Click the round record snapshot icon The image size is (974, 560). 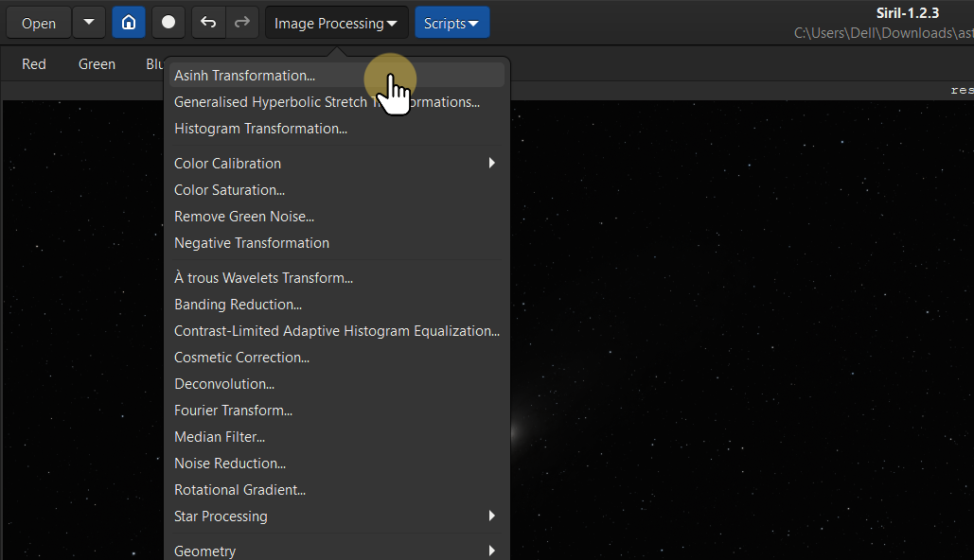coord(168,23)
